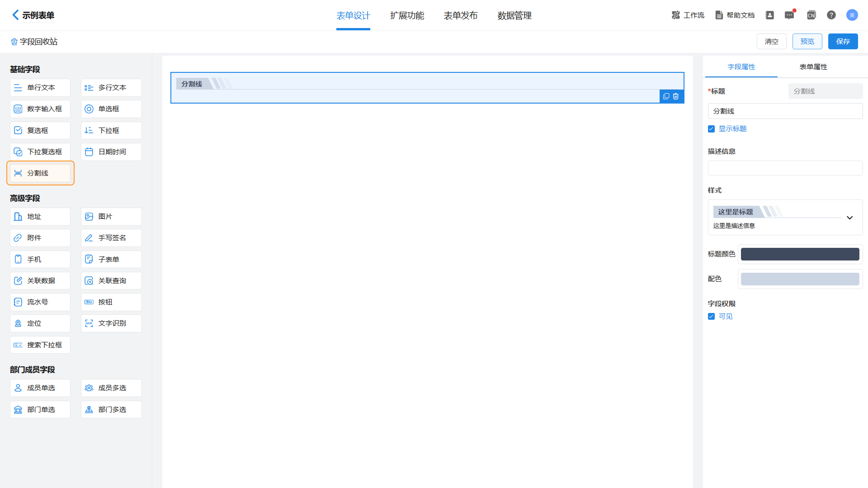
Task: Copy the selected 分割线 field
Action: [x=666, y=96]
